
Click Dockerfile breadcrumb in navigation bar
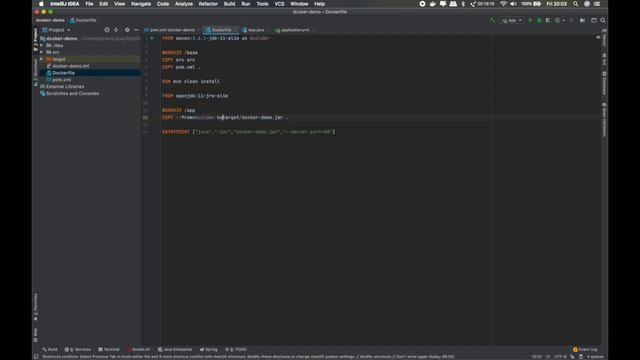click(x=83, y=20)
